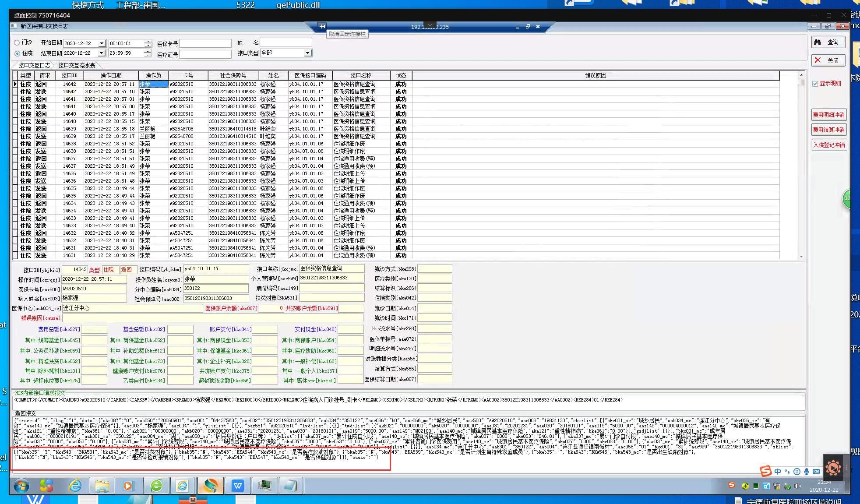Click the red X 关闭 button

tap(828, 60)
